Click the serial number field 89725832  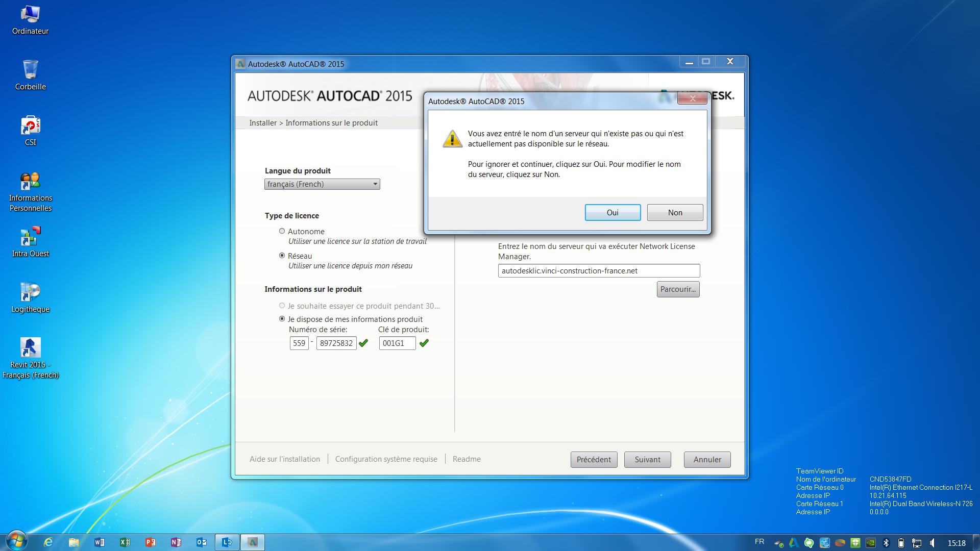pos(336,343)
